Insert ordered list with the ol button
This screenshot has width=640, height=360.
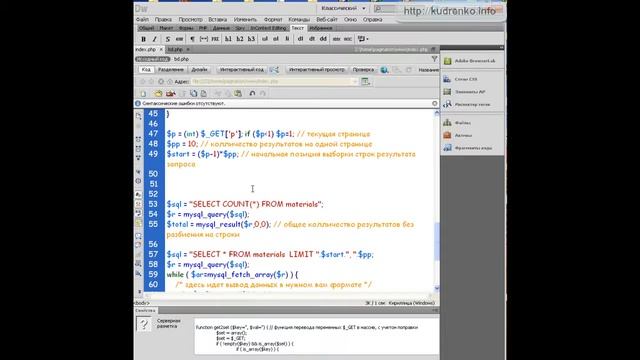click(276, 39)
